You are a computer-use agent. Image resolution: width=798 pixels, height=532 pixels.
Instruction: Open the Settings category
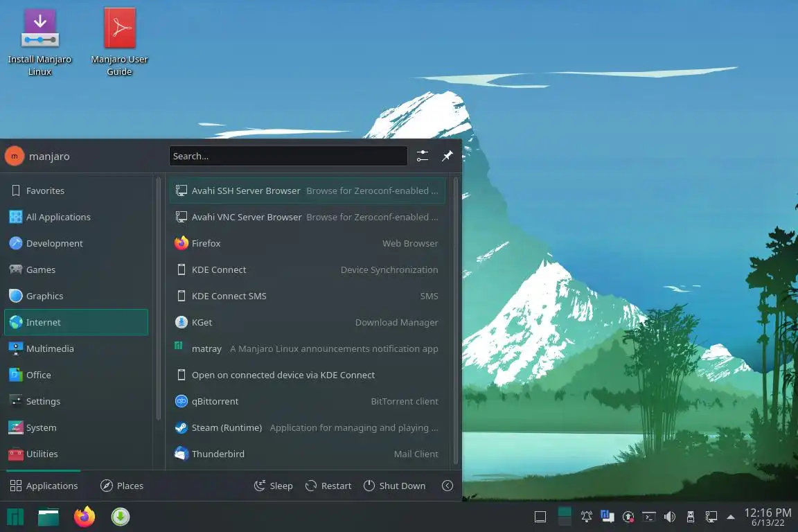pos(76,401)
